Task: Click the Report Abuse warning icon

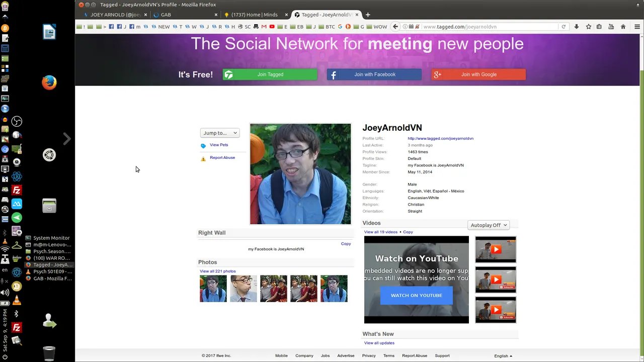Action: pyautogui.click(x=203, y=159)
